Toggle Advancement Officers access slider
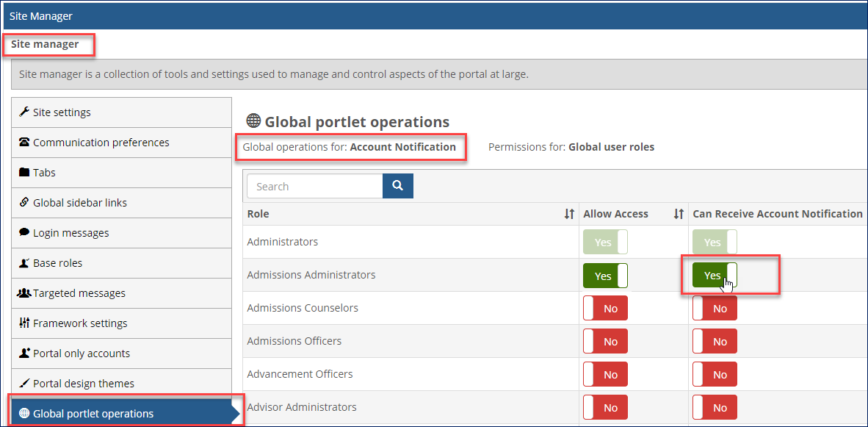The width and height of the screenshot is (868, 427). tap(605, 374)
